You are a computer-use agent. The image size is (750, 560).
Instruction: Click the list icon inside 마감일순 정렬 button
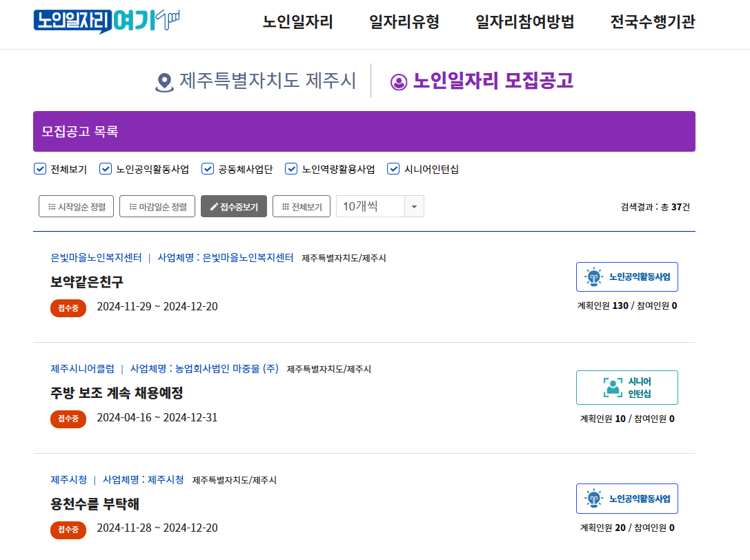pyautogui.click(x=132, y=206)
